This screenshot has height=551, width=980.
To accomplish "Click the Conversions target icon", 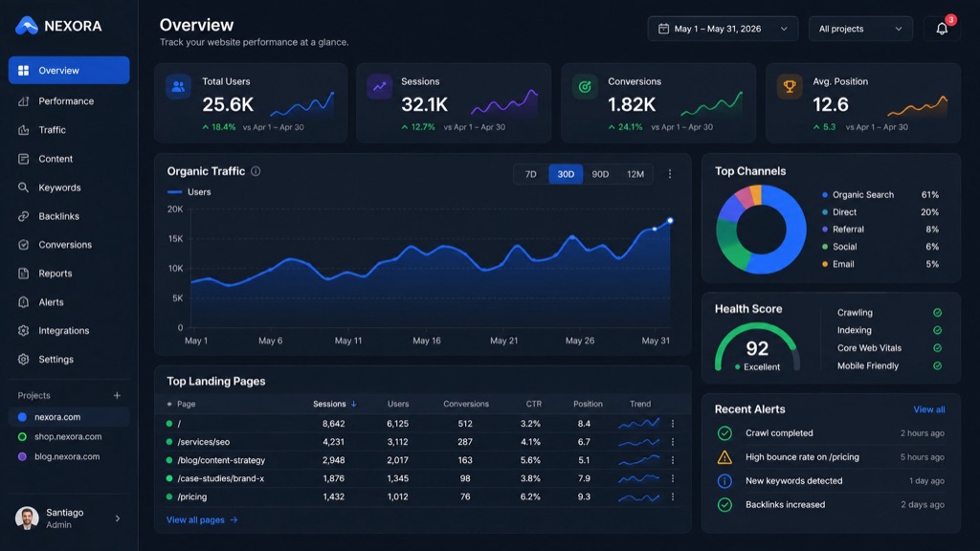I will (585, 87).
